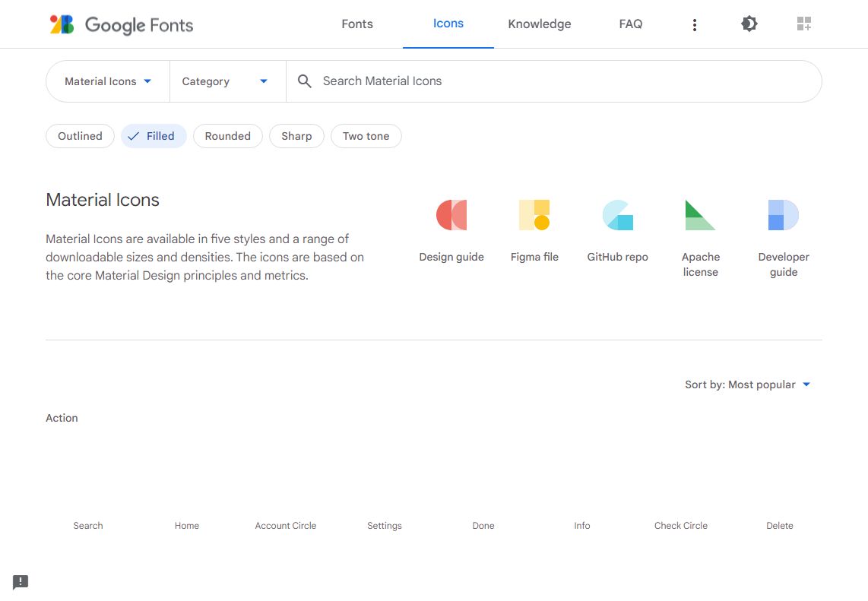Go to the Fonts tab
Screen dimensions: 868x601
click(x=357, y=24)
